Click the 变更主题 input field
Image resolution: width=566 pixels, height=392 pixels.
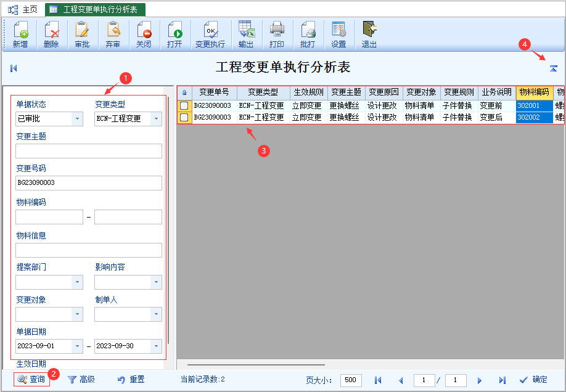(x=89, y=151)
